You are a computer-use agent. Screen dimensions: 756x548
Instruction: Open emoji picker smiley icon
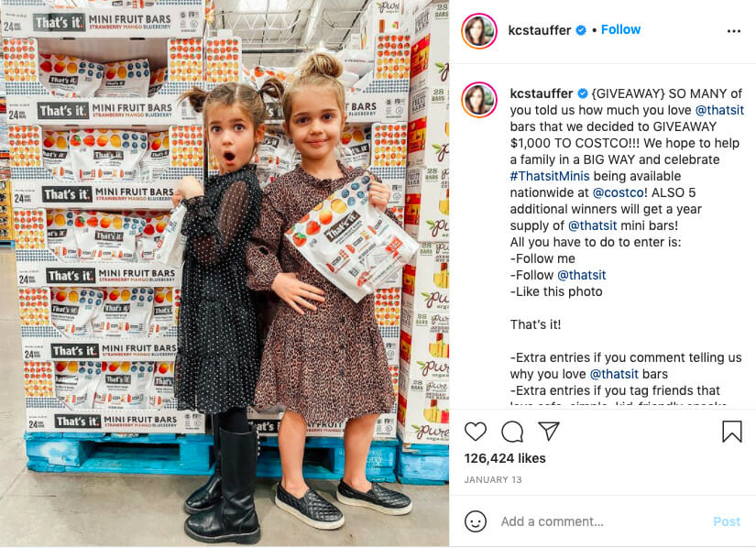(476, 521)
